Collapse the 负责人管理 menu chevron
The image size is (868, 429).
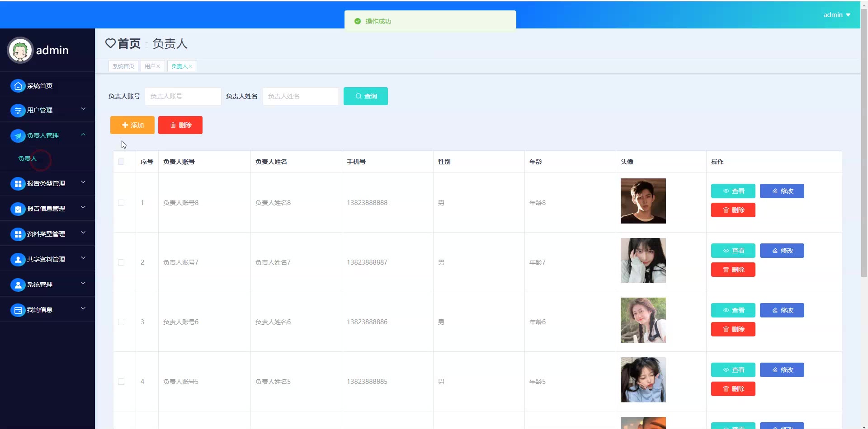pos(83,134)
